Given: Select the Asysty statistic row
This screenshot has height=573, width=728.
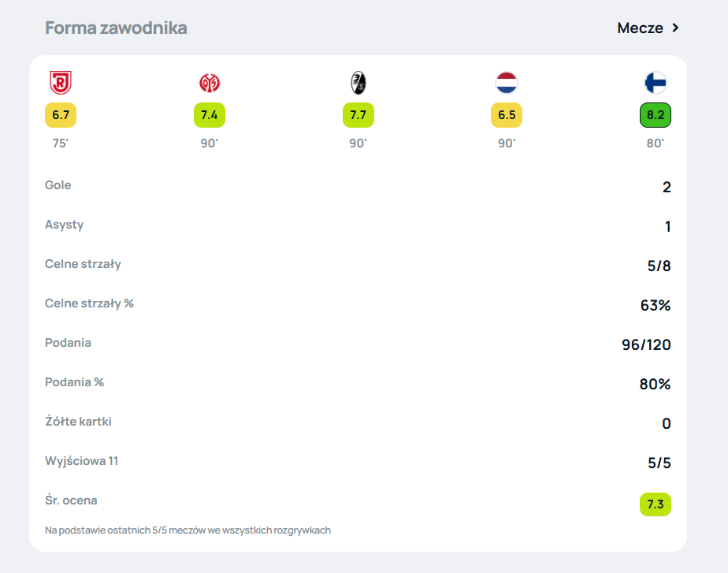Looking at the screenshot, I should pos(358,225).
